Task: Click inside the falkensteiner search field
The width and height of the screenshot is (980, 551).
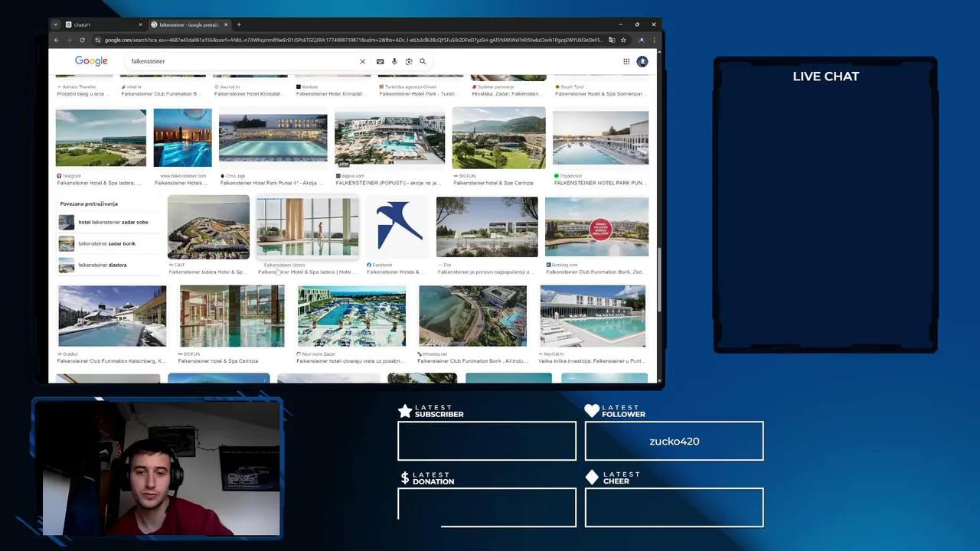Action: pos(241,61)
